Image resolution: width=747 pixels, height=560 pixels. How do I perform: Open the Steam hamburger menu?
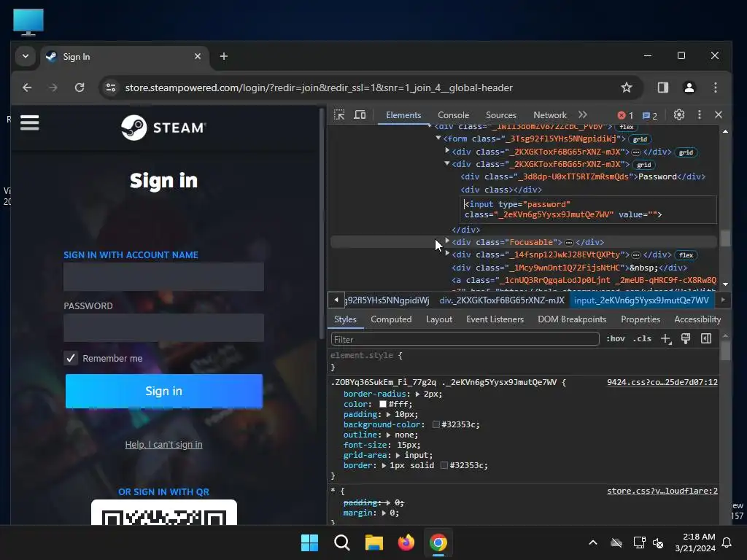pos(29,122)
